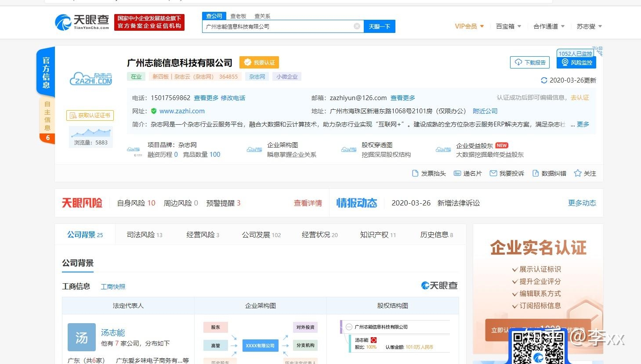Expand the company intro with 更多
The width and height of the screenshot is (641, 364).
[583, 124]
